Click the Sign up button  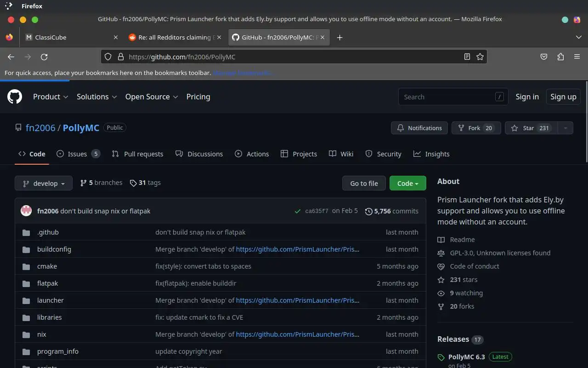[563, 97]
